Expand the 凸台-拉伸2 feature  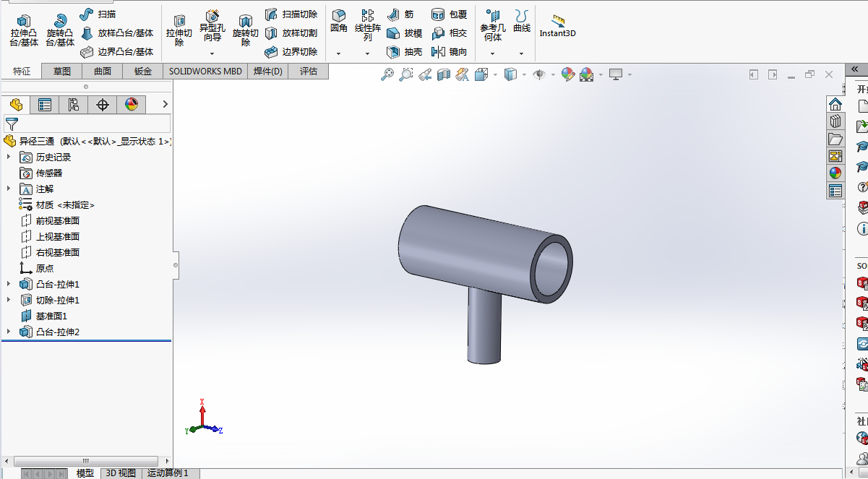(x=9, y=332)
